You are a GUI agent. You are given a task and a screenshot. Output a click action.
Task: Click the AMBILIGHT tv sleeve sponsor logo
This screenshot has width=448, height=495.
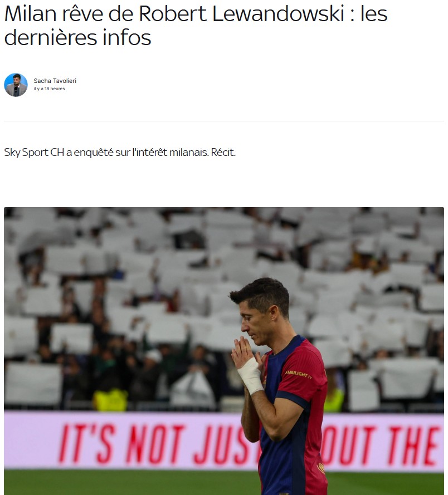point(299,374)
